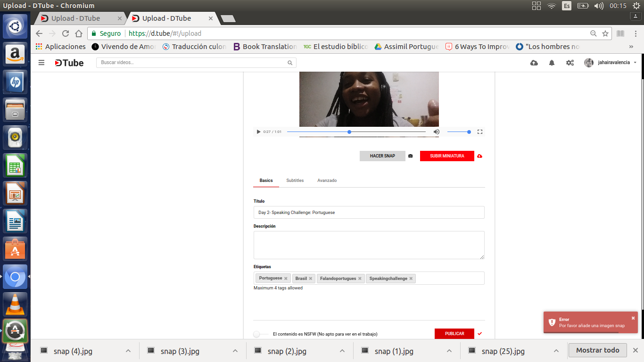Open Chromium three-dot menu
Viewport: 644px width, 362px height.
click(x=635, y=33)
